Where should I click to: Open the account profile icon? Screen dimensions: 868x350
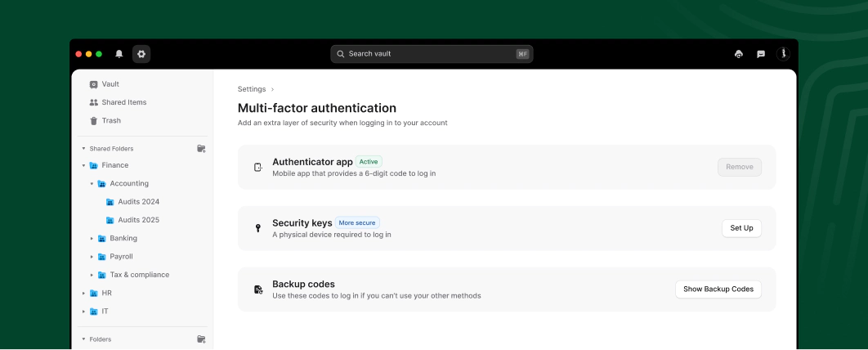783,54
